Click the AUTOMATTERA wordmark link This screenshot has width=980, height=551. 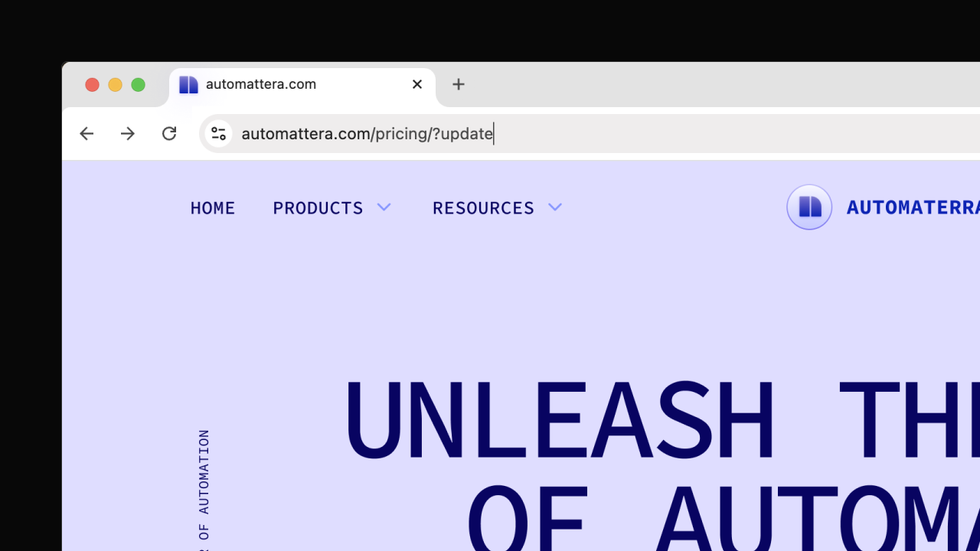[911, 207]
